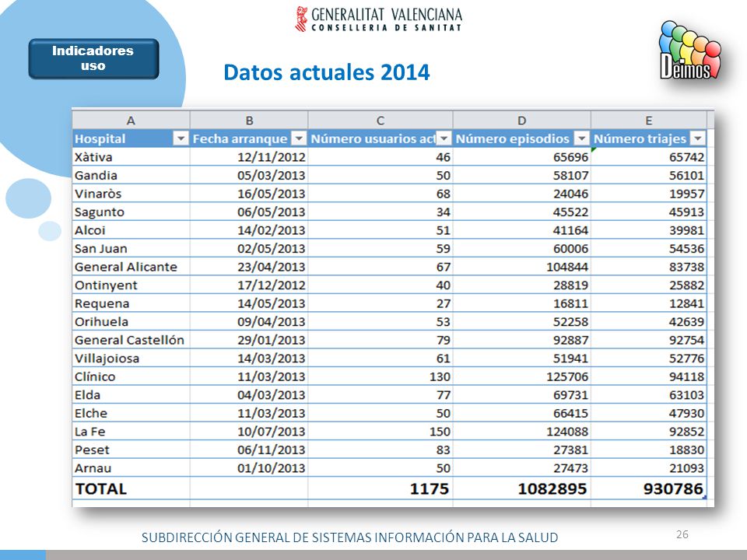
Task: Open the Número triajes filter dropdown
Action: [x=697, y=138]
